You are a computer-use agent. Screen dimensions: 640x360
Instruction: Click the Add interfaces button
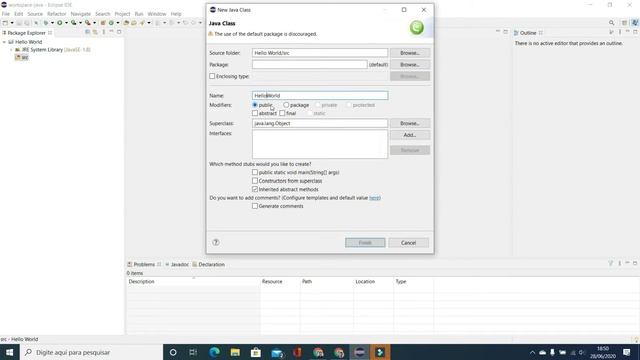tap(410, 135)
